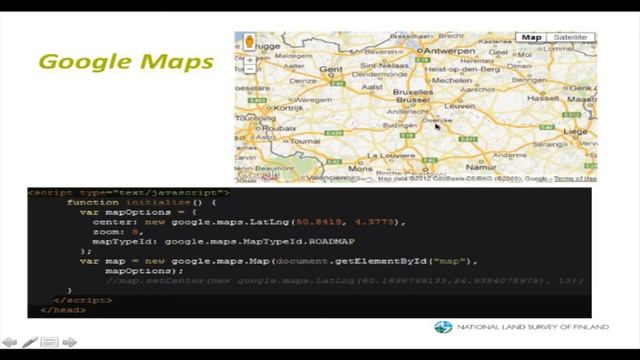640x360 pixels.
Task: Click Liege label on the map
Action: pos(575,131)
